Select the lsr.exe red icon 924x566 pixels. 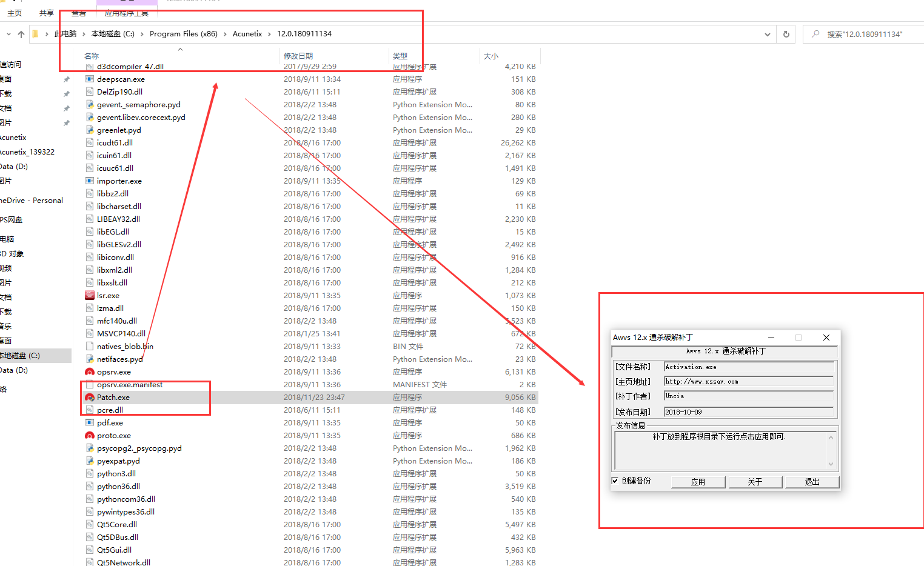pos(90,296)
